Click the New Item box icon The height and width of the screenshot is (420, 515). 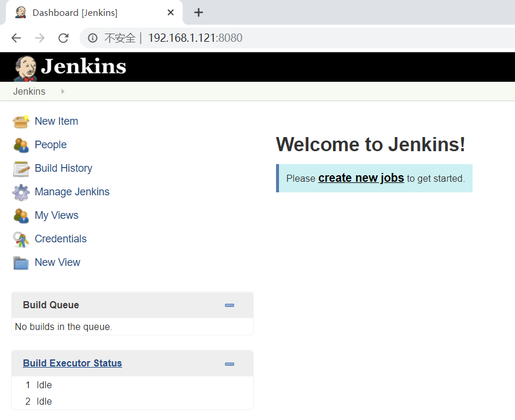21,122
